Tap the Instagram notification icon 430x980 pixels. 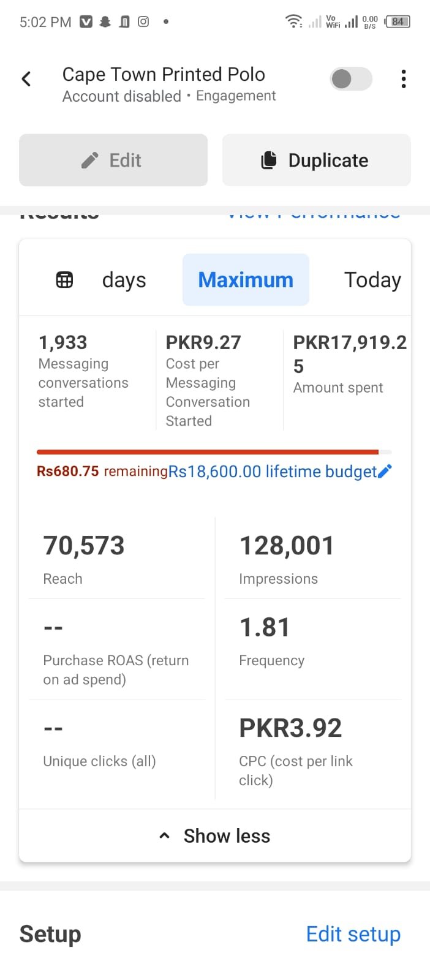(x=143, y=22)
